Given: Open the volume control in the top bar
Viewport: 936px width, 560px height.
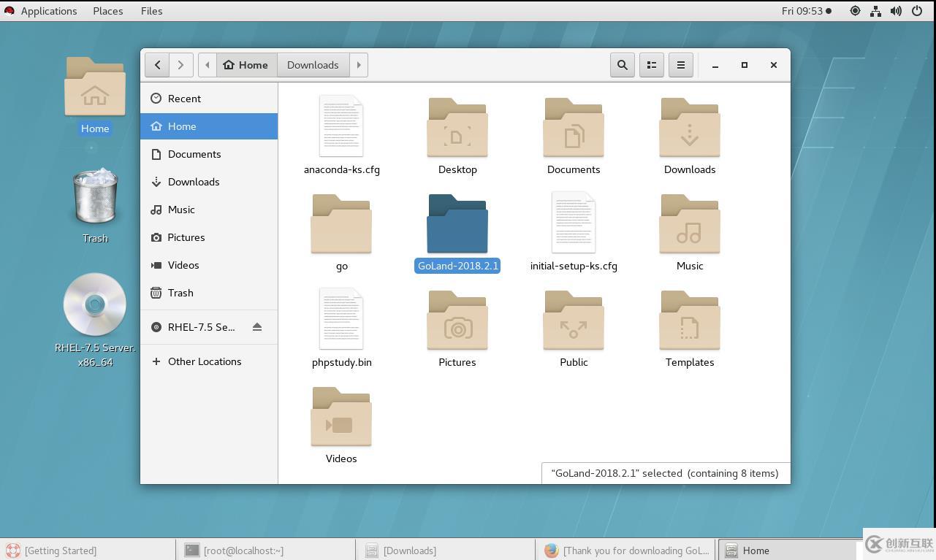Looking at the screenshot, I should (896, 11).
